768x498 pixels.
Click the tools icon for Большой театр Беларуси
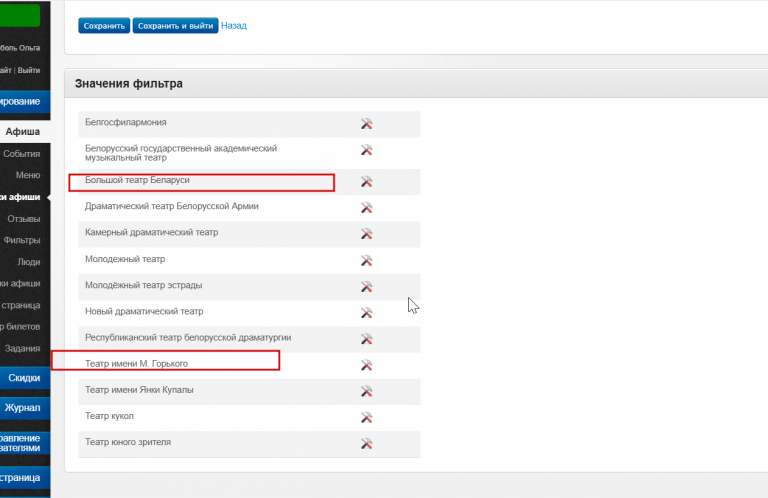click(x=366, y=182)
